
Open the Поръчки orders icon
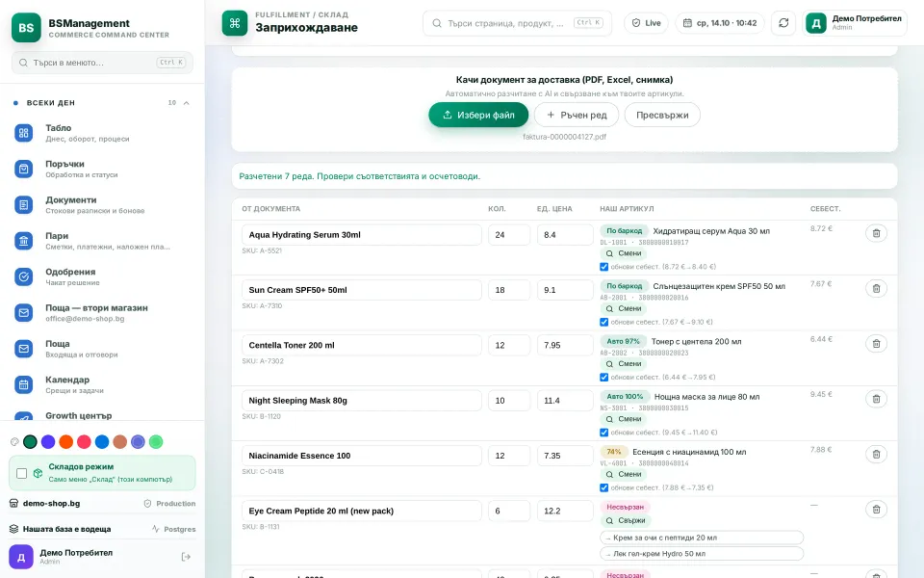[23, 169]
